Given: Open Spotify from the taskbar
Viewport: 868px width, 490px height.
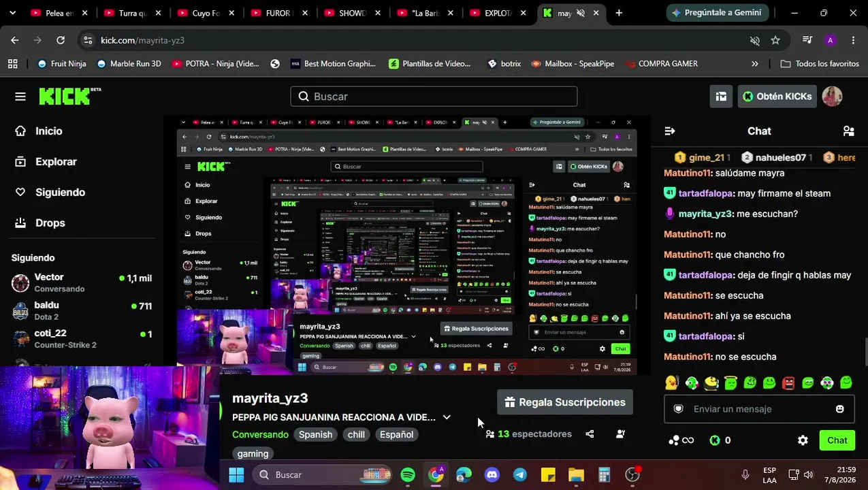Looking at the screenshot, I should point(408,475).
